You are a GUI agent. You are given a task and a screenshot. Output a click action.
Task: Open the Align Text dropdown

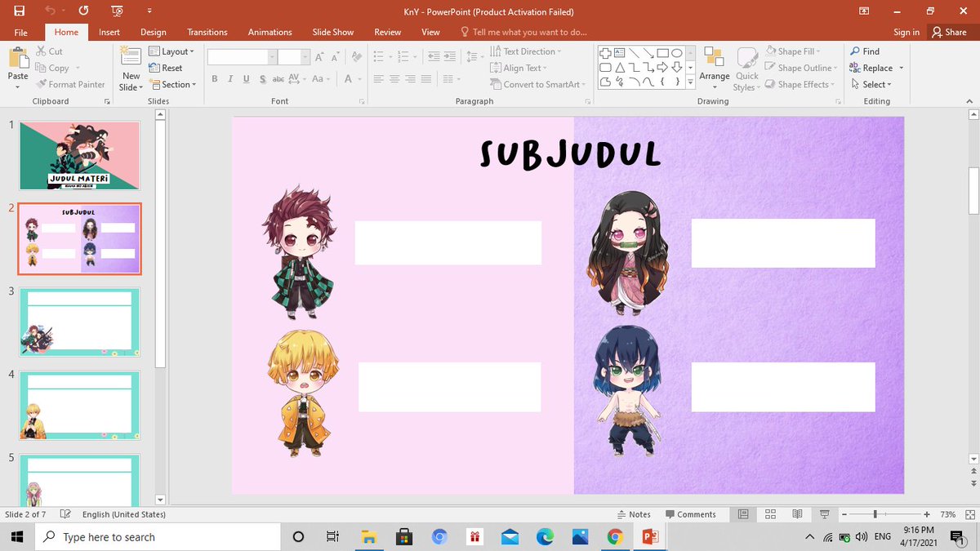519,68
